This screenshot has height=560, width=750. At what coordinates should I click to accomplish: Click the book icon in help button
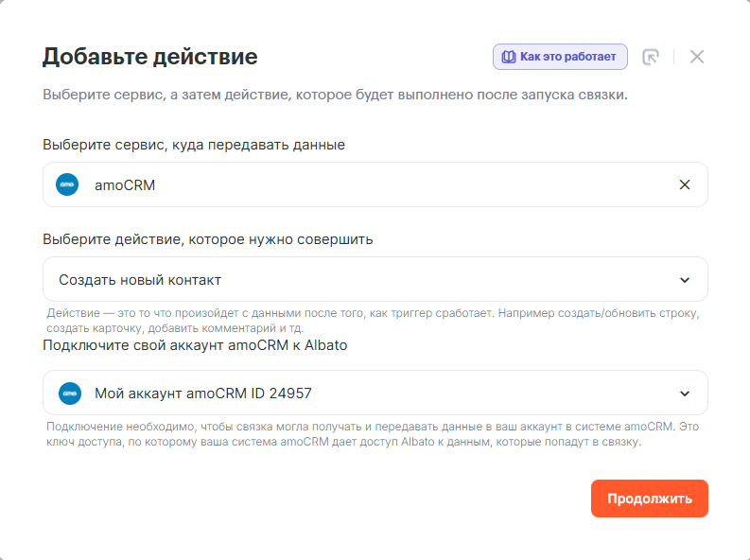(x=508, y=57)
